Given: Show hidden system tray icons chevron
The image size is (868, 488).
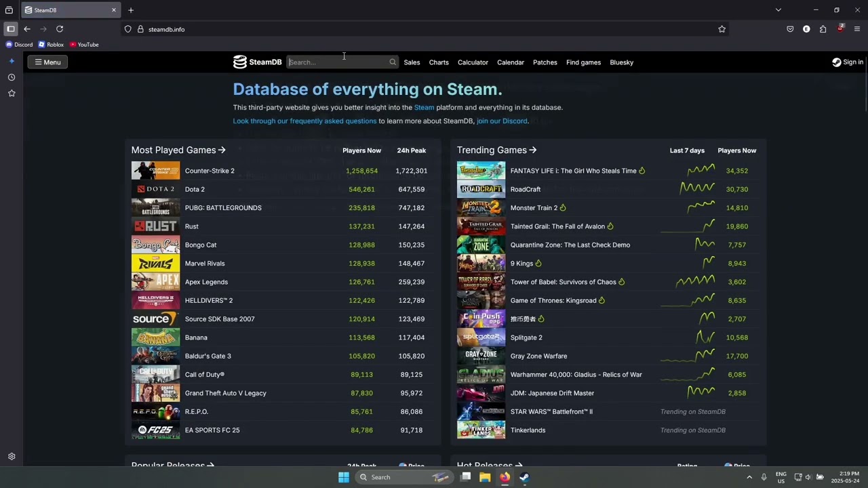Looking at the screenshot, I should tap(749, 477).
